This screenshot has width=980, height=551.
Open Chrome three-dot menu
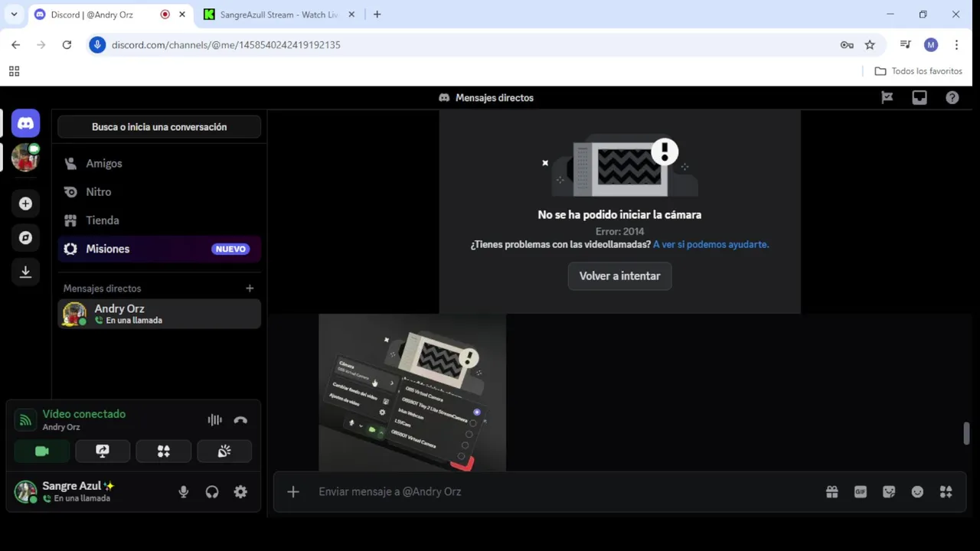pyautogui.click(x=956, y=45)
